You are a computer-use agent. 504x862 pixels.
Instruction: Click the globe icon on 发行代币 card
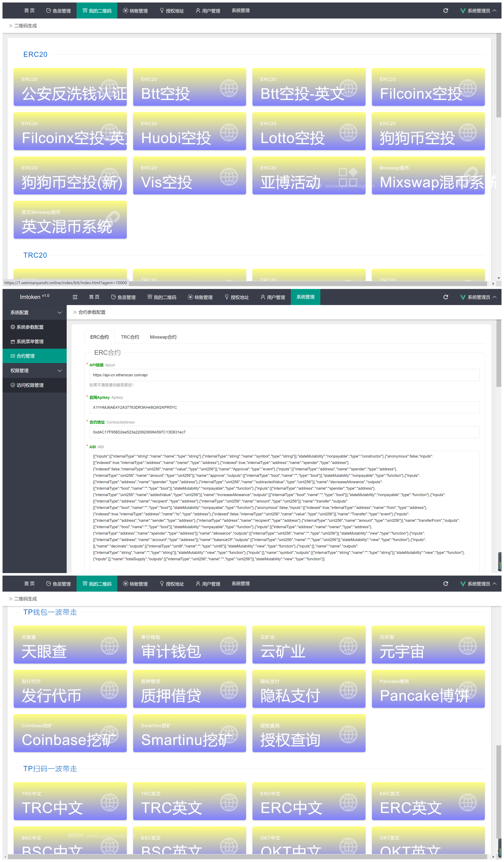pyautogui.click(x=110, y=690)
